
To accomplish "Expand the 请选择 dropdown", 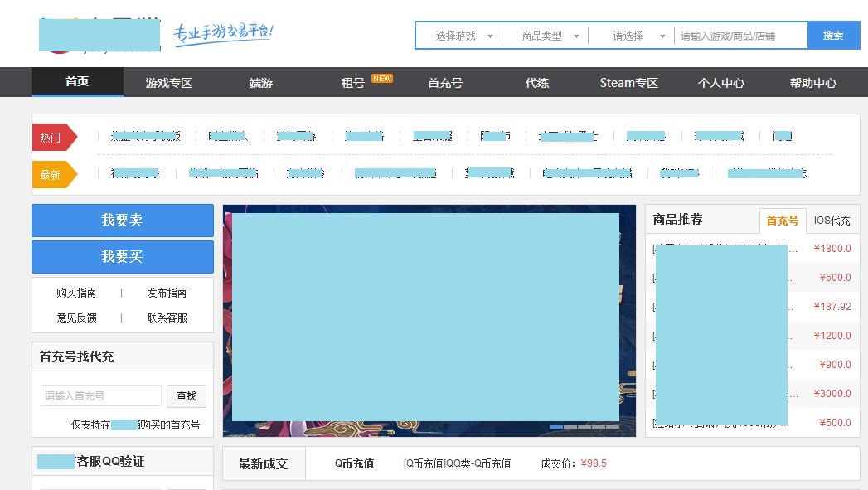I will coord(633,35).
